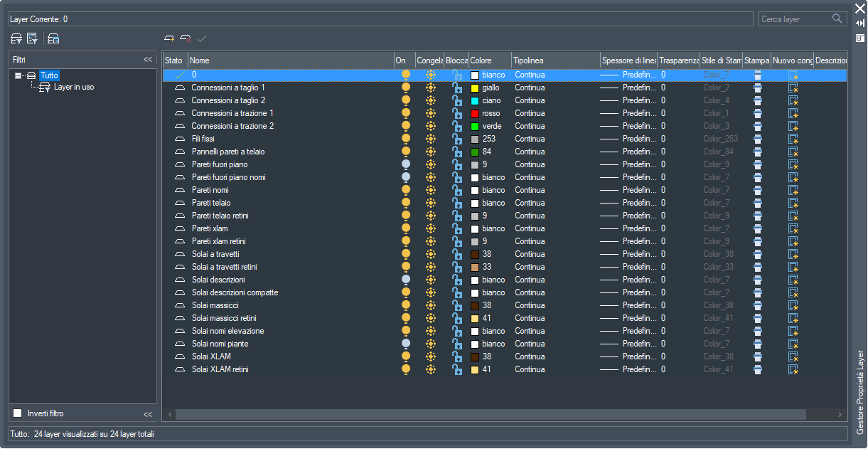Toggle plotting for layer 0
The height and width of the screenshot is (449, 868).
click(757, 75)
